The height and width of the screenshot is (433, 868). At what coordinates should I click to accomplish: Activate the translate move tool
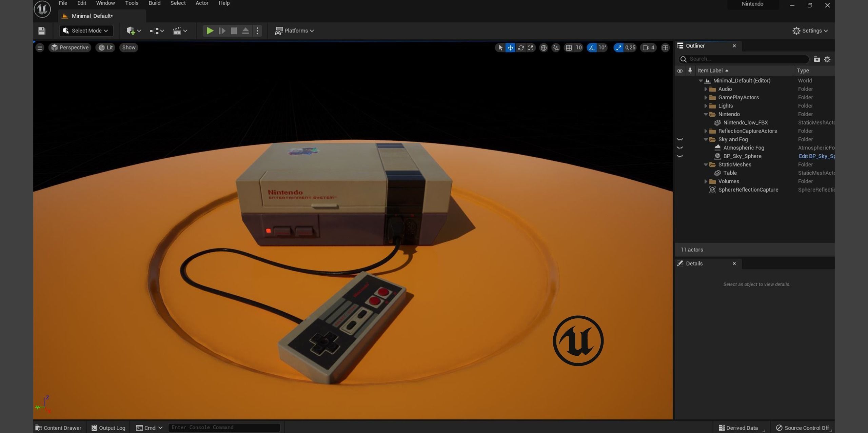click(x=510, y=48)
